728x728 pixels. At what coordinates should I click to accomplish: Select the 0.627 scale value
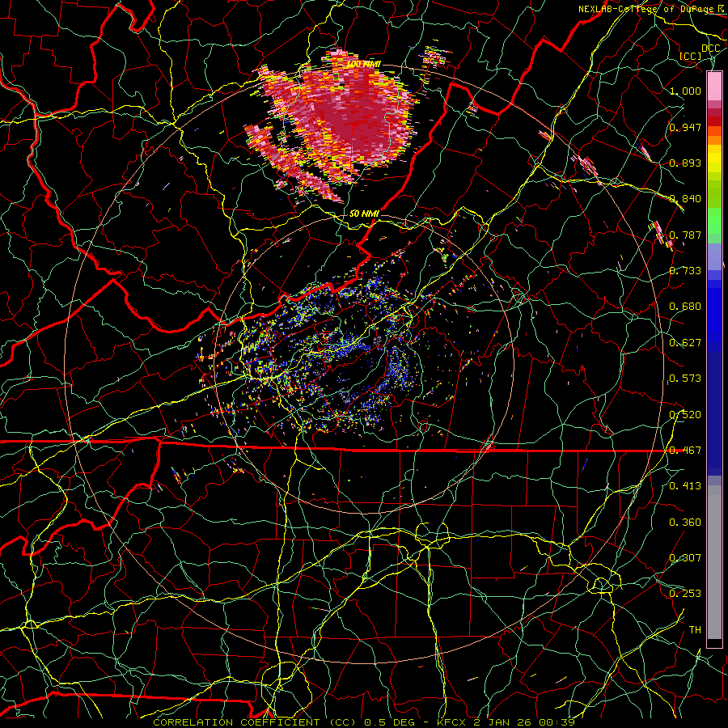click(685, 343)
